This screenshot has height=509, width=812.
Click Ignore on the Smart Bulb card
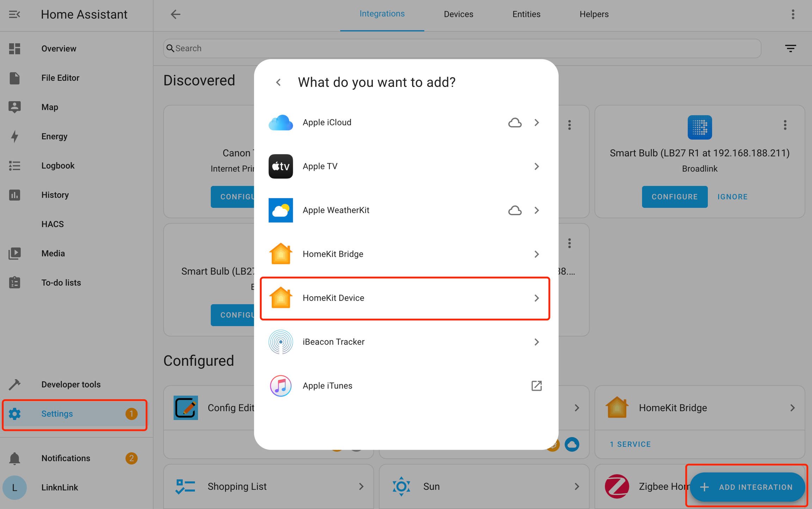(732, 197)
